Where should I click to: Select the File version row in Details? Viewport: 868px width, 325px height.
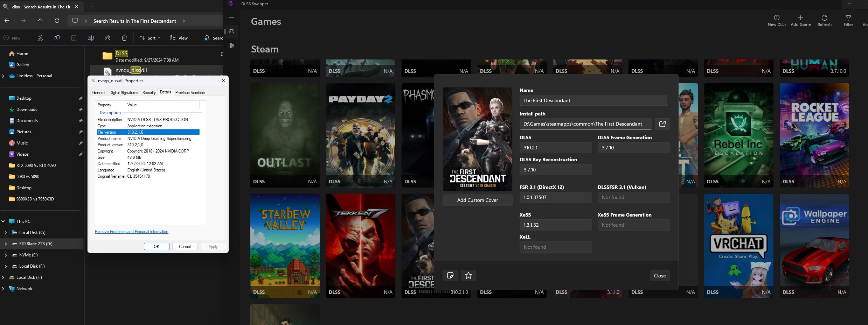148,132
